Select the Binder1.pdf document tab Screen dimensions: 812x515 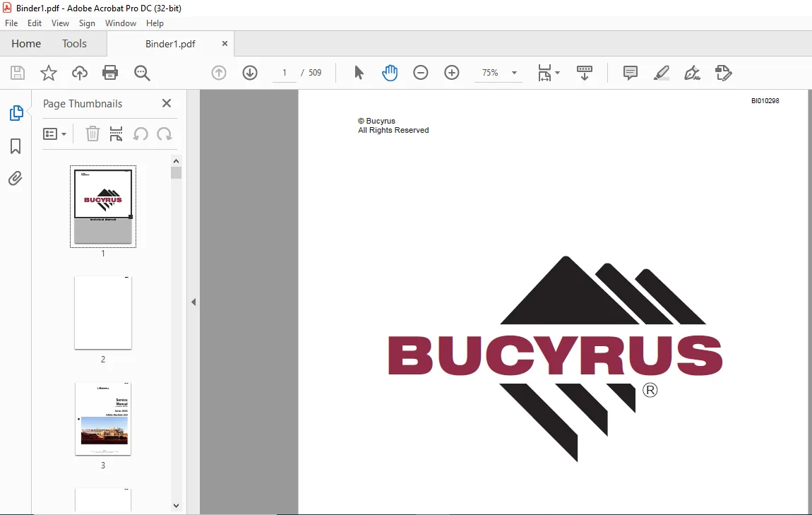(170, 44)
